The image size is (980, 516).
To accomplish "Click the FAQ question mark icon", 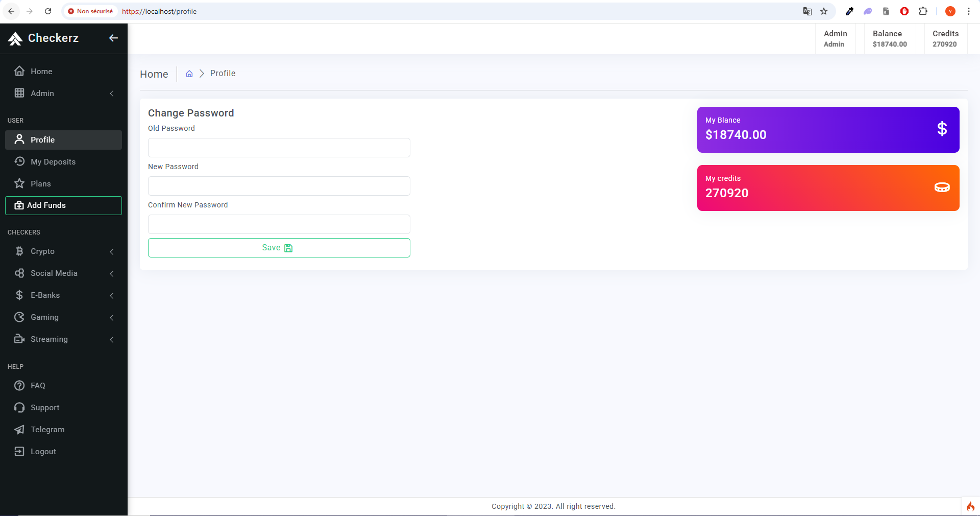I will click(x=19, y=385).
